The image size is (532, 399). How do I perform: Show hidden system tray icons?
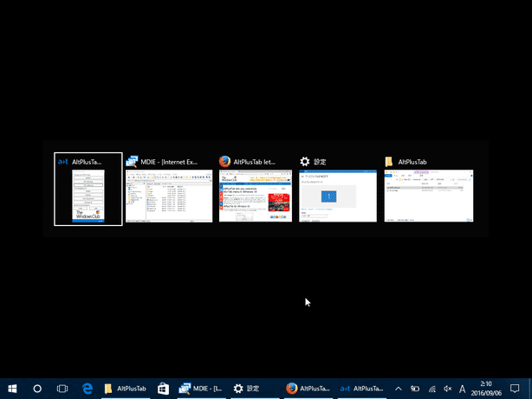[x=399, y=389]
